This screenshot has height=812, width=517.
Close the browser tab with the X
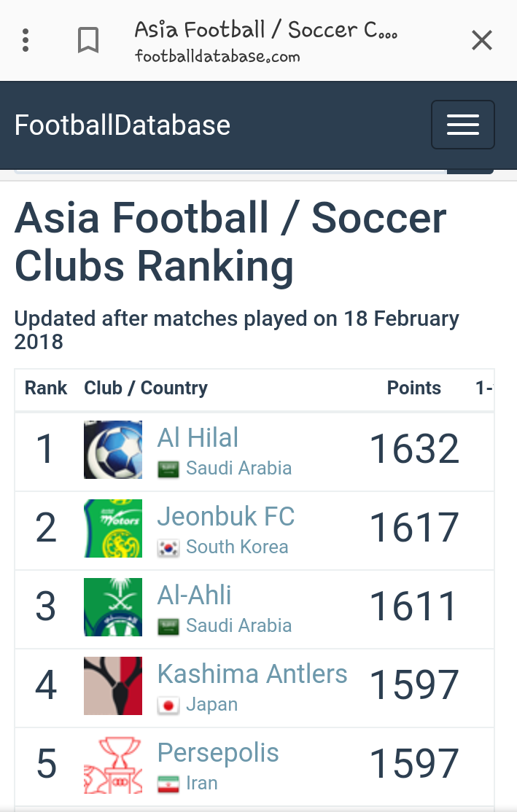tap(482, 40)
